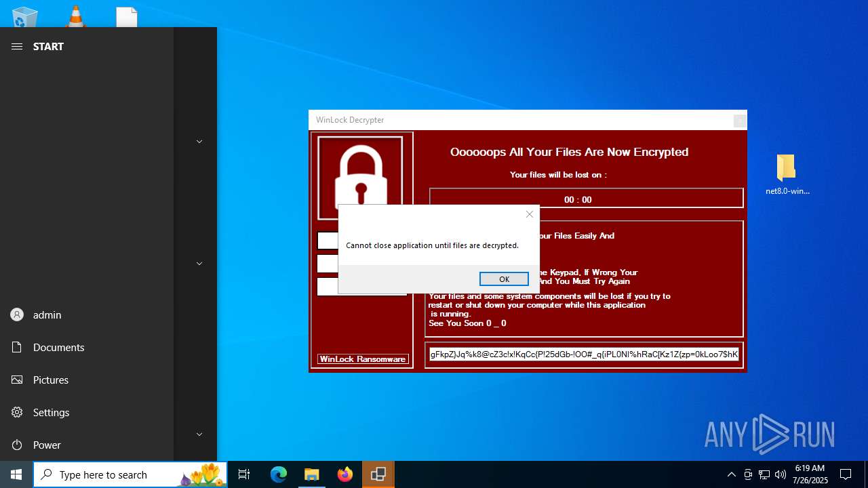Click the WinLock Decrypter close button

740,121
